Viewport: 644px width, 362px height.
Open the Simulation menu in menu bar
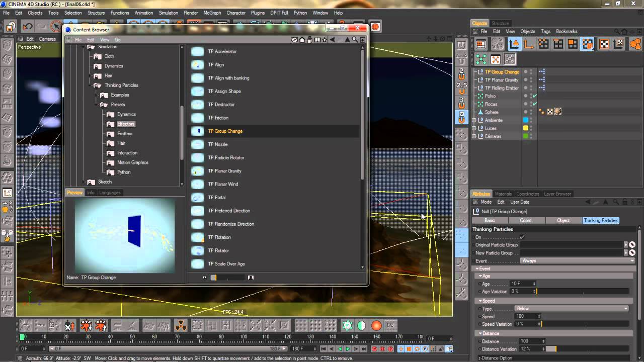click(168, 13)
